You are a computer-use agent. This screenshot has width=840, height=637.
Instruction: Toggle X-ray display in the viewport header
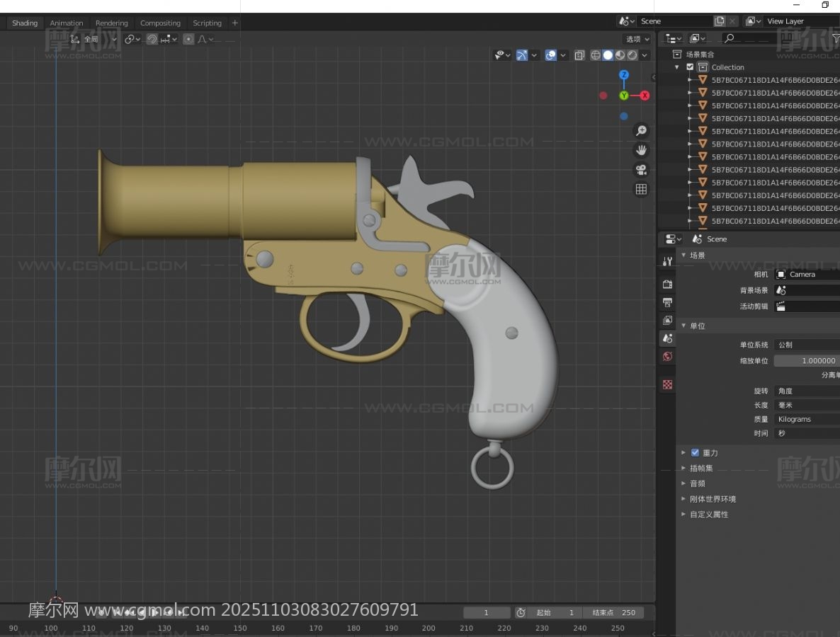579,55
